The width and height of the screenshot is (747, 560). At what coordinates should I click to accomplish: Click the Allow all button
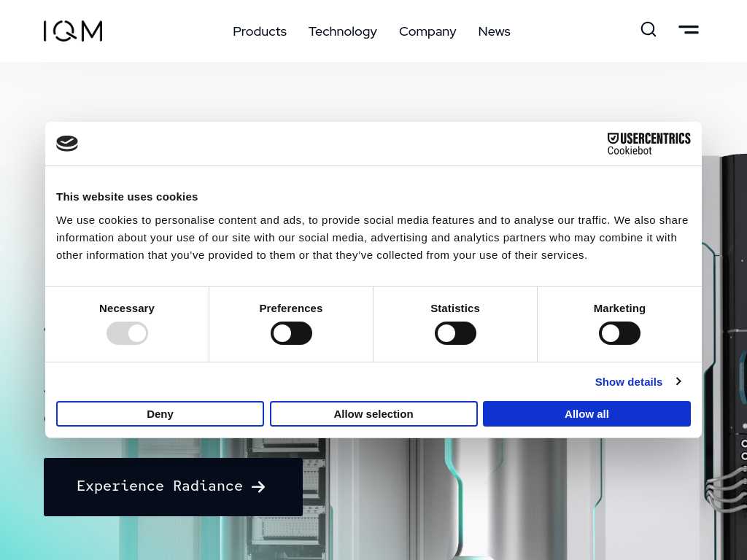pyautogui.click(x=587, y=414)
